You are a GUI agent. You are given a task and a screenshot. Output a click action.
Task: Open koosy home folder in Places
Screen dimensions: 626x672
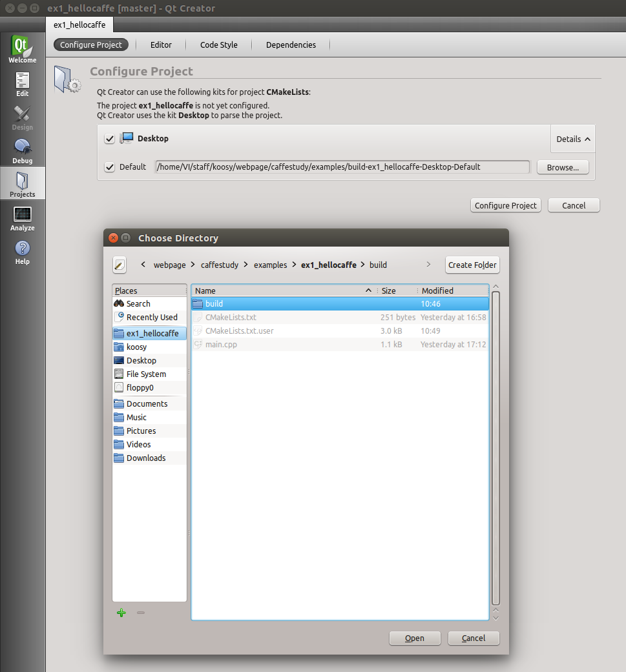pyautogui.click(x=149, y=347)
